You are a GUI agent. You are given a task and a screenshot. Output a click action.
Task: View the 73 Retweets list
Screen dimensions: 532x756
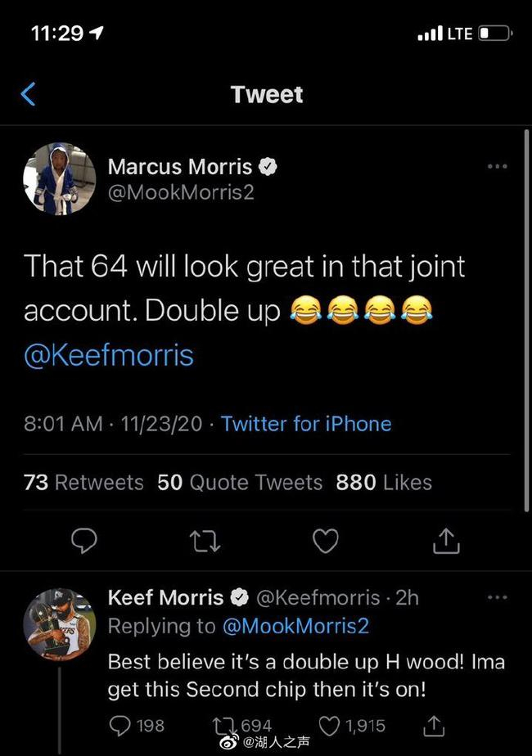pos(83,483)
